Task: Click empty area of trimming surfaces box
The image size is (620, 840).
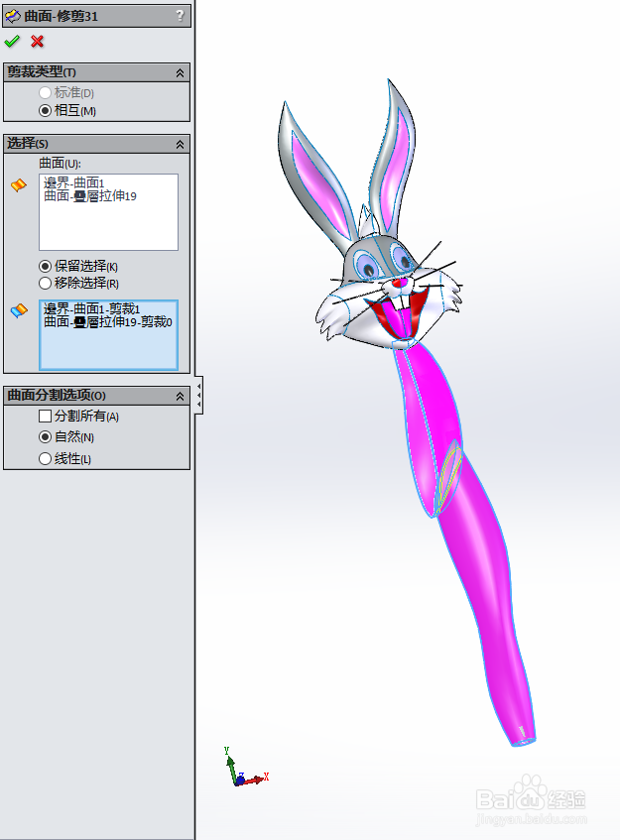Action: point(108,228)
